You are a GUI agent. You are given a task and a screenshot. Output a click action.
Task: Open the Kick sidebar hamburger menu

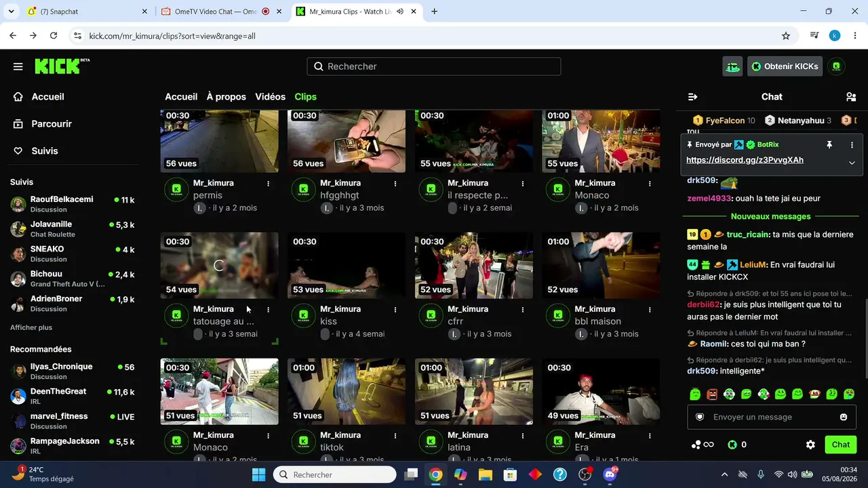tap(18, 66)
